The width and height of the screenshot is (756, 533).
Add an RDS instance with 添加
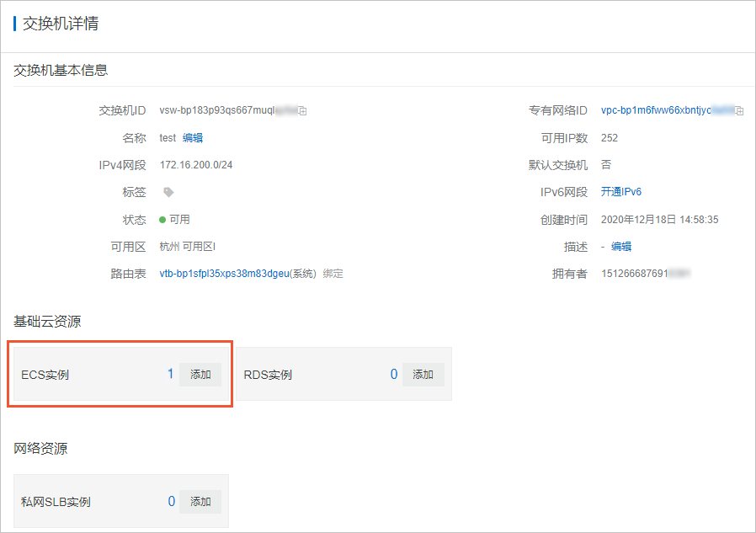(x=423, y=375)
